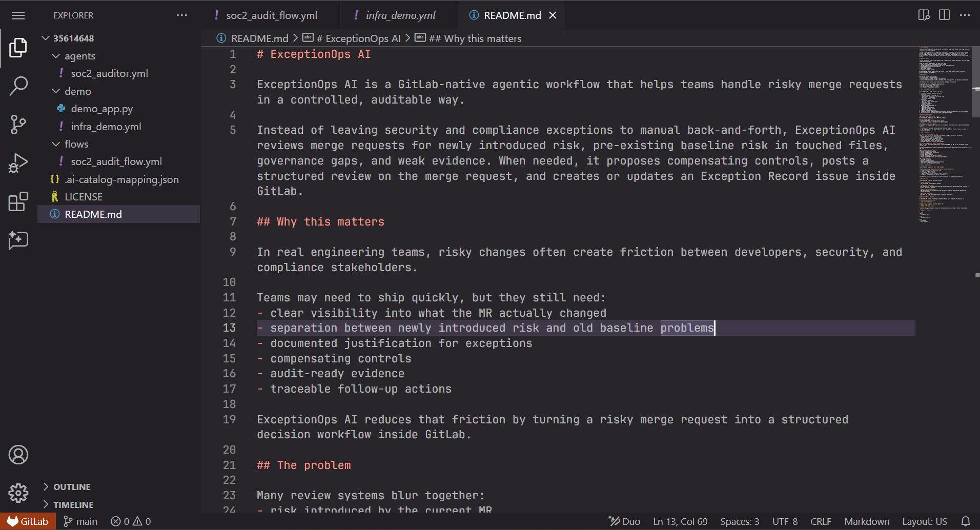Collapse the 35614648 root folder
The height and width of the screenshot is (530, 980).
click(x=119, y=38)
